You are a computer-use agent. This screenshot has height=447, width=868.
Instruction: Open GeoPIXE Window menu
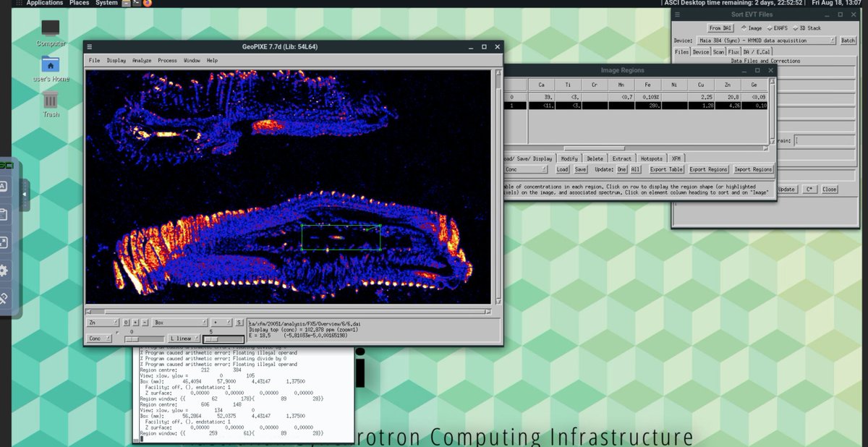[192, 60]
